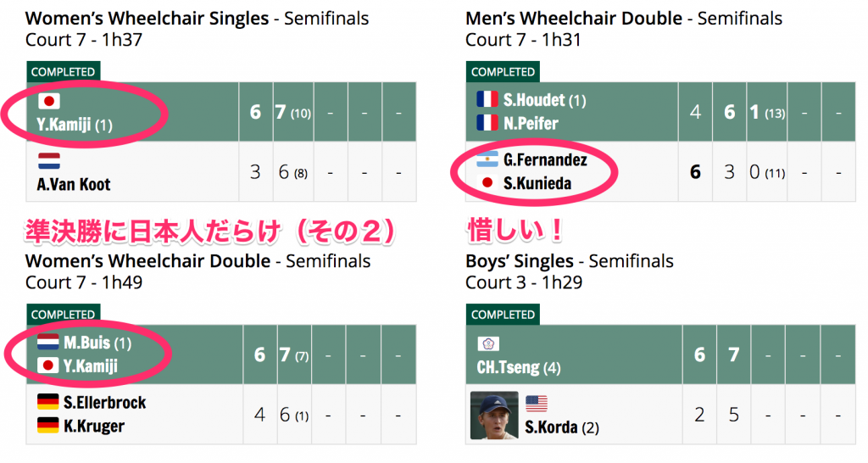The image size is (868, 463).
Task: Open A.Van Koot player profile
Action: (x=74, y=184)
